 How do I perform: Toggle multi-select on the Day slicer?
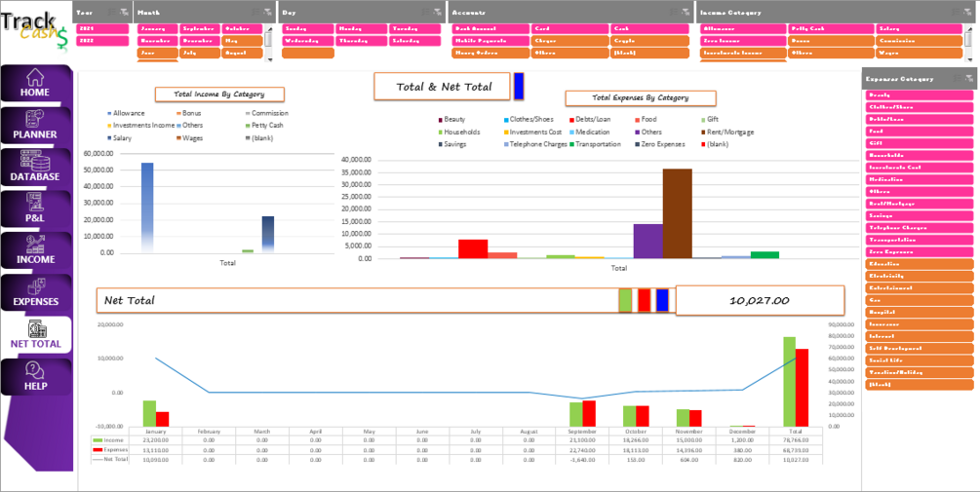tap(426, 12)
